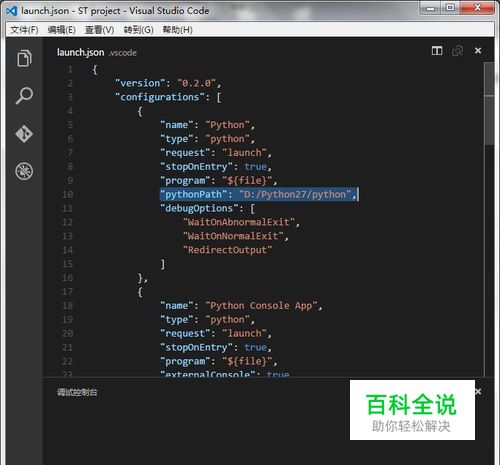Viewport: 500px width, 465px height.
Task: Click "stopOnEntry" key on line 21
Action: 196,347
